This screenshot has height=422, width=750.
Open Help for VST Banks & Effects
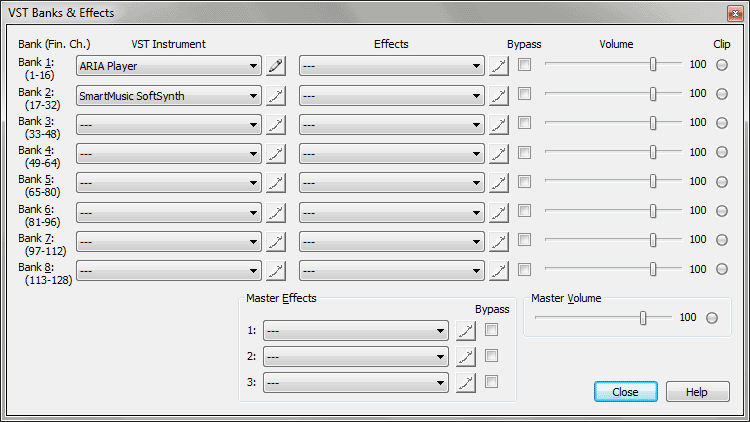(x=697, y=392)
